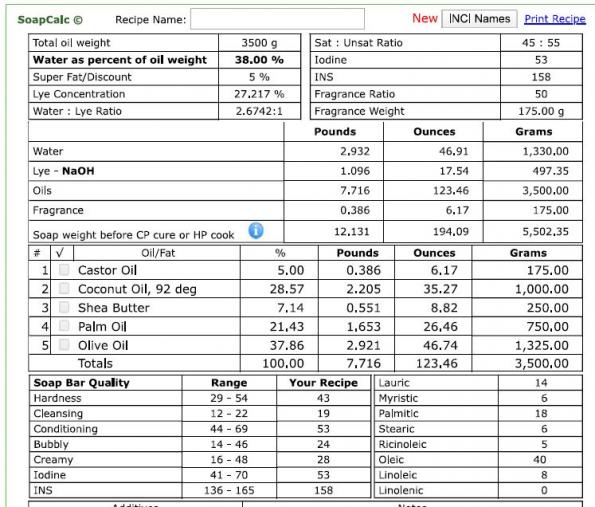Click the Oleic value 40
Screen dimensions: 595x507
[x=540, y=460]
